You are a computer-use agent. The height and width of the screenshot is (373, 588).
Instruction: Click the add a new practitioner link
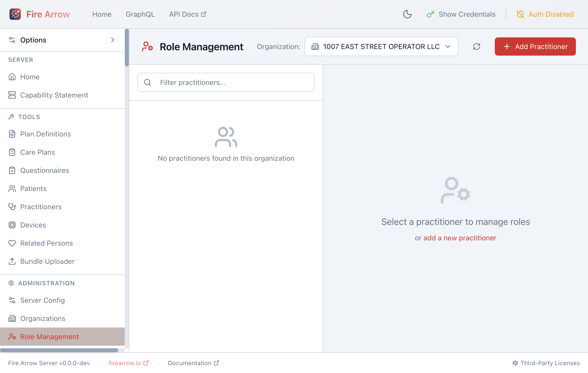click(460, 238)
